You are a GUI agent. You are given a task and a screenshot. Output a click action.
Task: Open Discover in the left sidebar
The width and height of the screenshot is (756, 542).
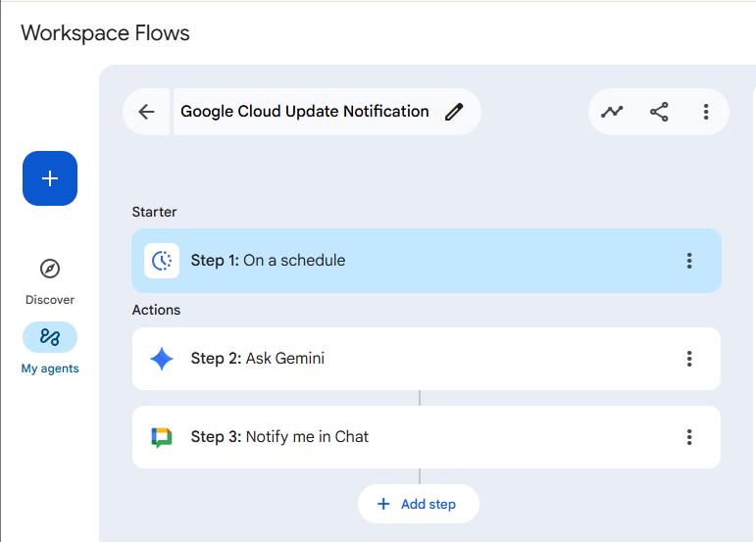tap(50, 280)
